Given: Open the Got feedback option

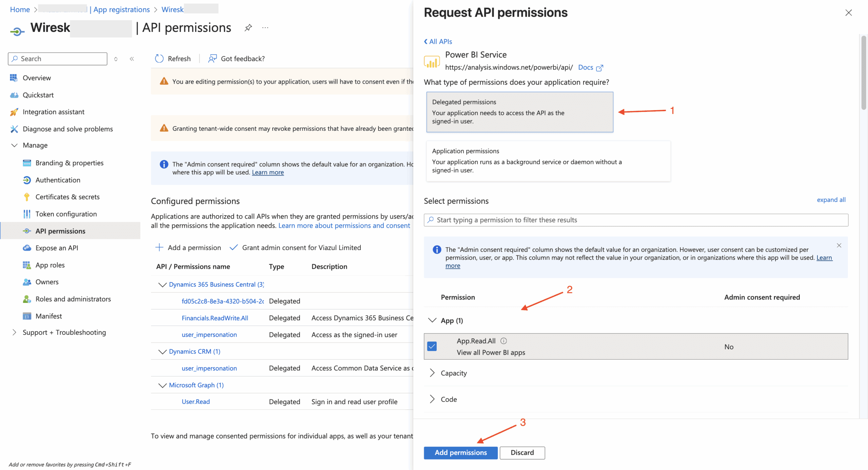Looking at the screenshot, I should click(237, 59).
